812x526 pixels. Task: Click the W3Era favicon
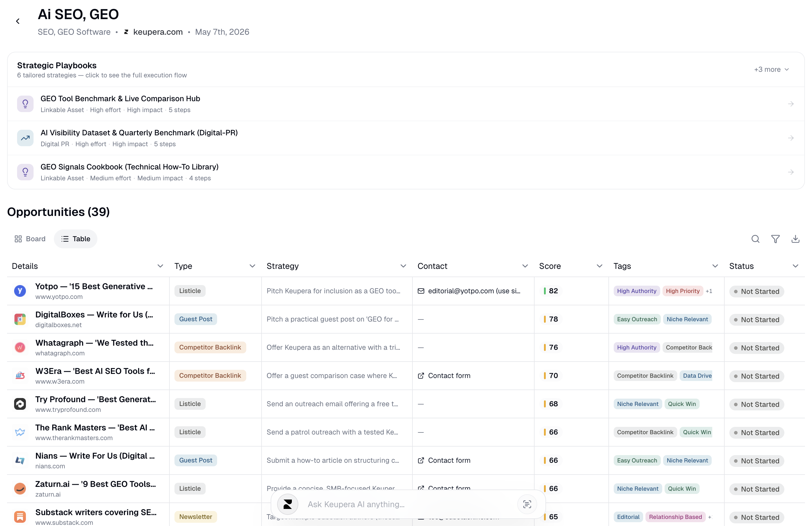tap(20, 376)
